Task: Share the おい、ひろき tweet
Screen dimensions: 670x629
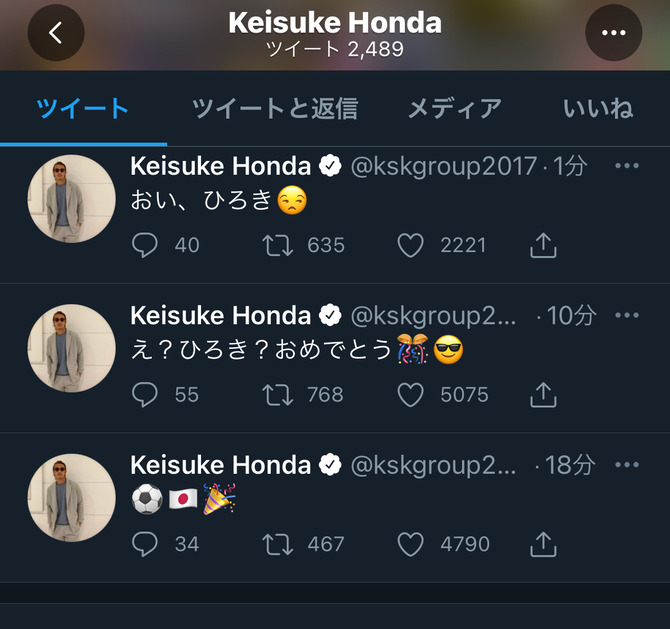Action: (x=543, y=245)
